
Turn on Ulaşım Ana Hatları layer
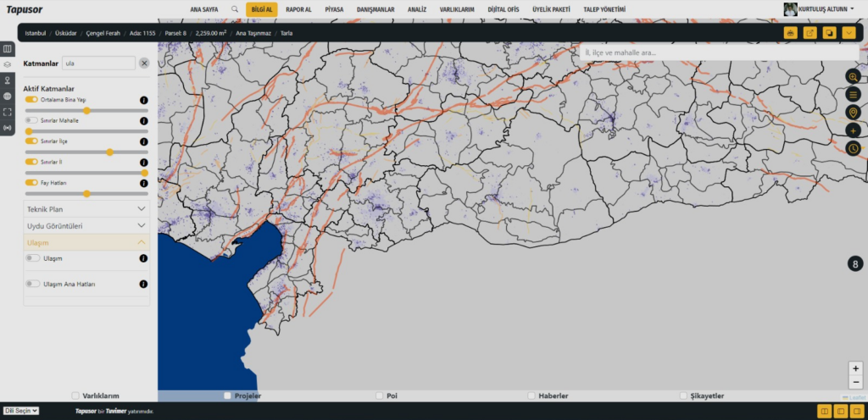[x=32, y=284]
